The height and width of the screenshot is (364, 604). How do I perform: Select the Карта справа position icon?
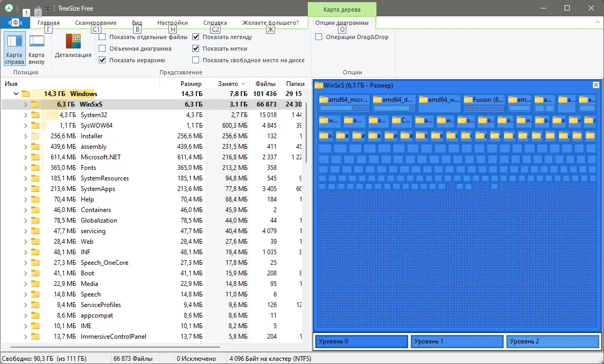15,49
